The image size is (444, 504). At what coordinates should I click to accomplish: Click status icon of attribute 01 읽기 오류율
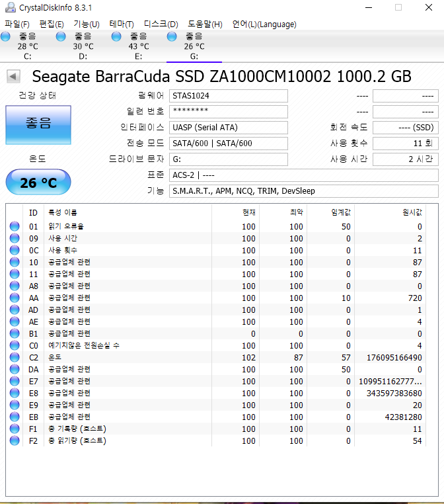click(15, 226)
